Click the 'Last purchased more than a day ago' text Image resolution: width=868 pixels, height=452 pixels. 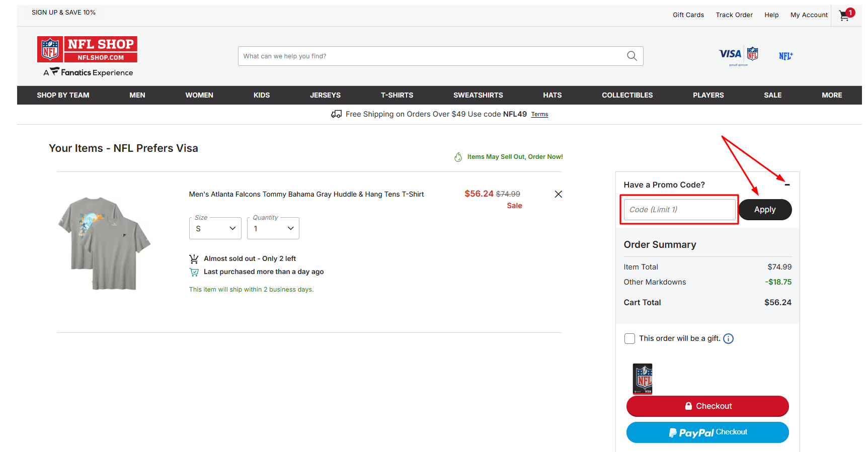pyautogui.click(x=264, y=272)
